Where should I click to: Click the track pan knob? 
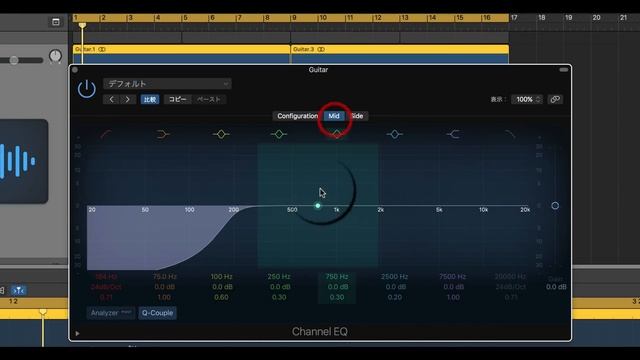[55, 56]
